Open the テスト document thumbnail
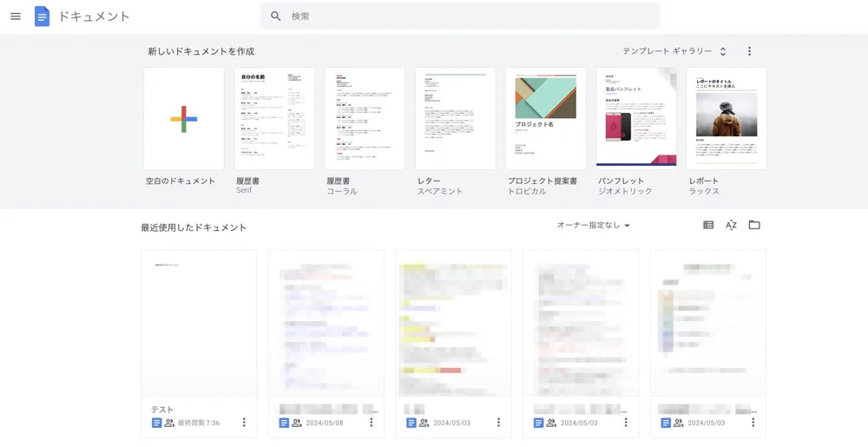Image resolution: width=868 pixels, height=447 pixels. pyautogui.click(x=200, y=323)
